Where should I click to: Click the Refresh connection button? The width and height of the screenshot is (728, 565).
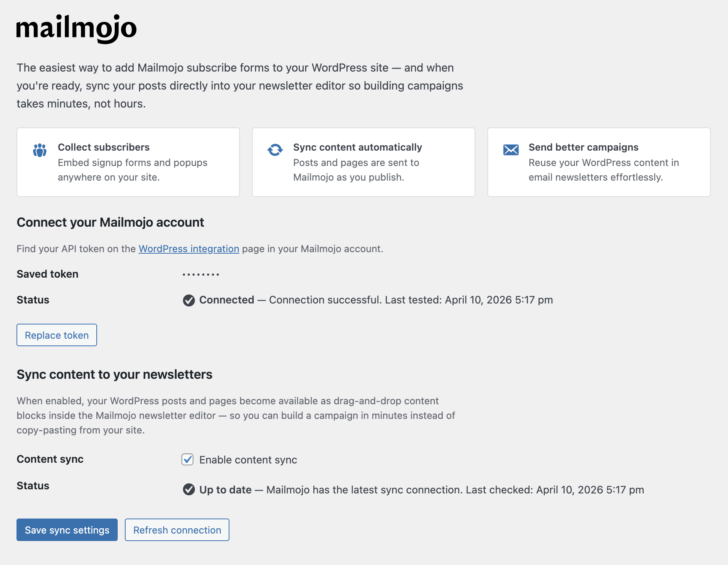pyautogui.click(x=177, y=530)
